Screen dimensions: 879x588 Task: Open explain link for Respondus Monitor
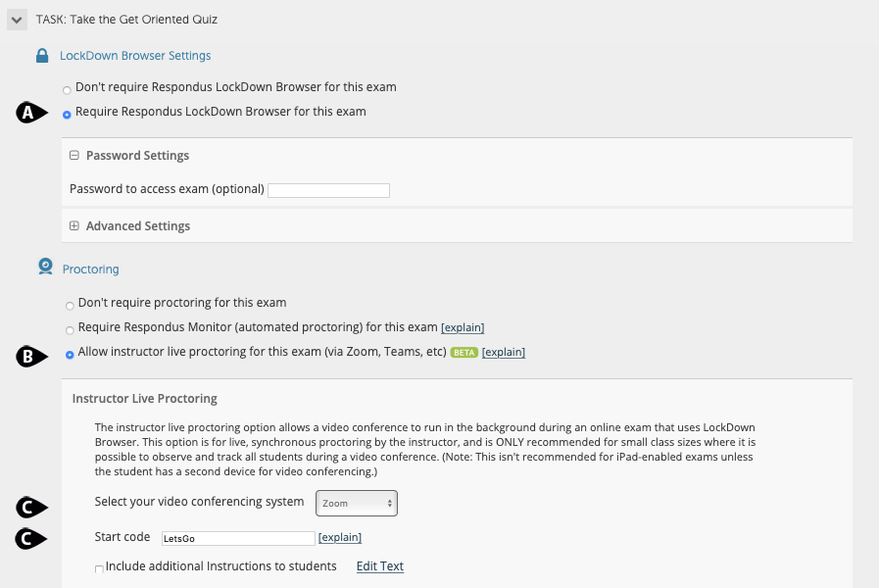[463, 327]
